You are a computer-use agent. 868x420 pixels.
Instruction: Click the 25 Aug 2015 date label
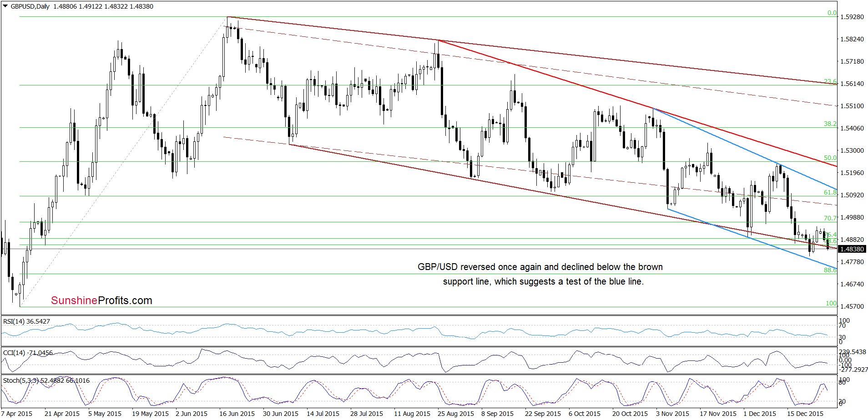[456, 414]
